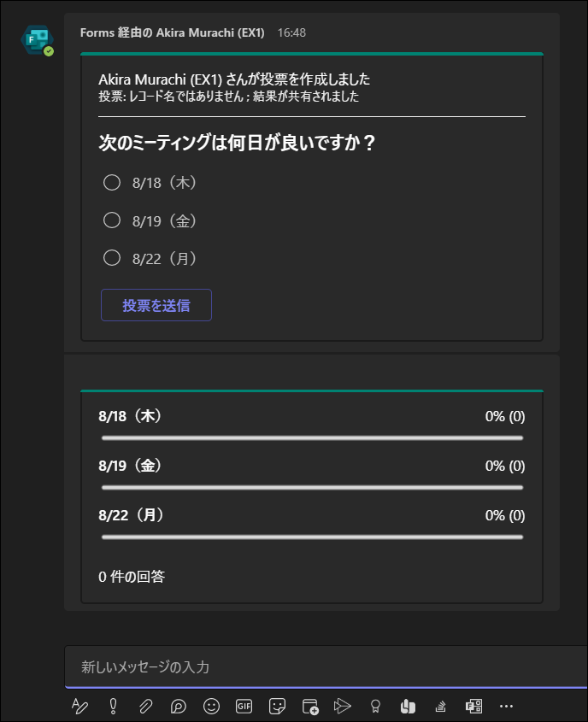Attach a file using the paperclip icon
Screen dimensions: 588x722
pos(145,706)
